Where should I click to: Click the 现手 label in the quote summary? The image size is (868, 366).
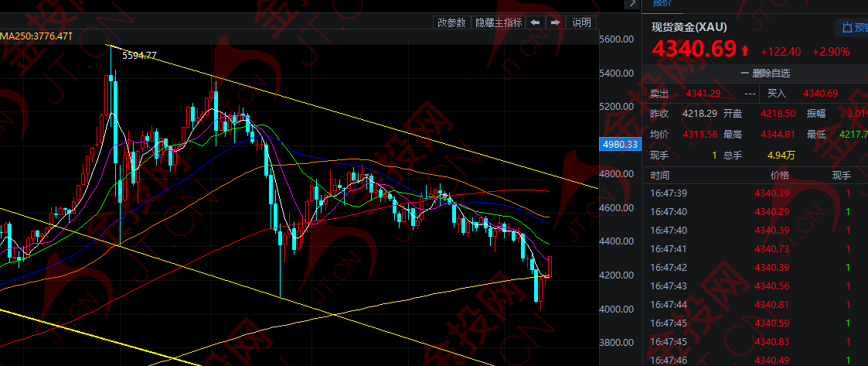pos(660,156)
